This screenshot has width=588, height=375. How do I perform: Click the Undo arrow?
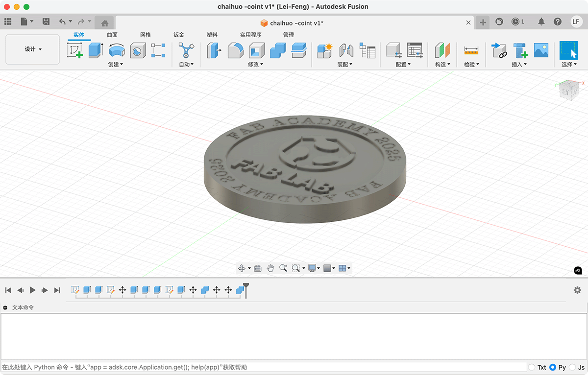point(62,22)
